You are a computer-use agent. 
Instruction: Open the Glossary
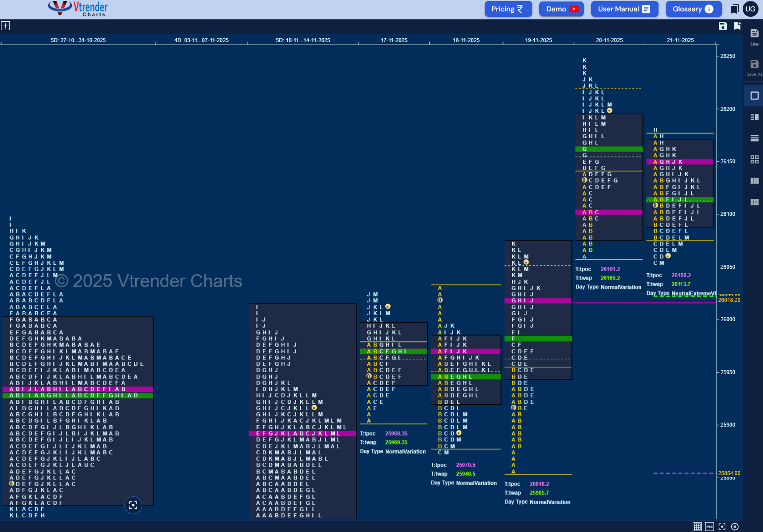[693, 9]
